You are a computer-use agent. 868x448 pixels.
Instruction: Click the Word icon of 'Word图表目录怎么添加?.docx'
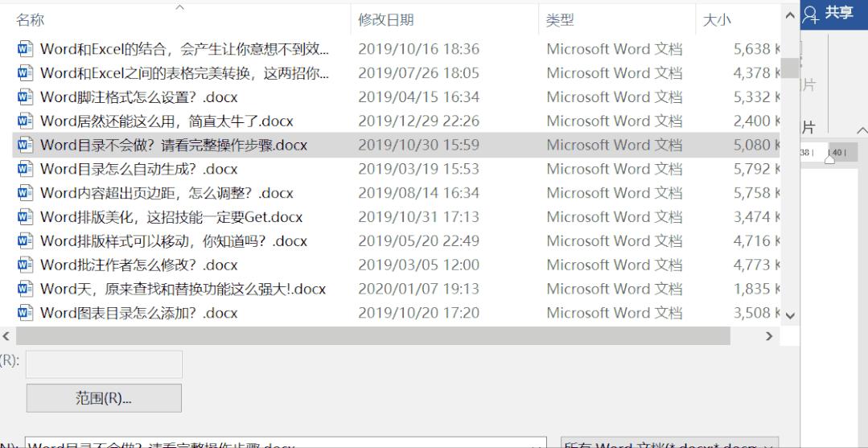coord(26,313)
